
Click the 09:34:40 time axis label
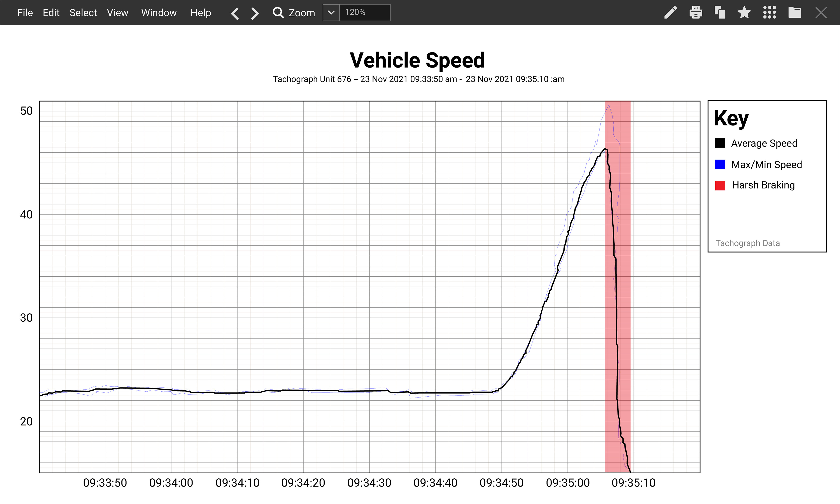(436, 483)
